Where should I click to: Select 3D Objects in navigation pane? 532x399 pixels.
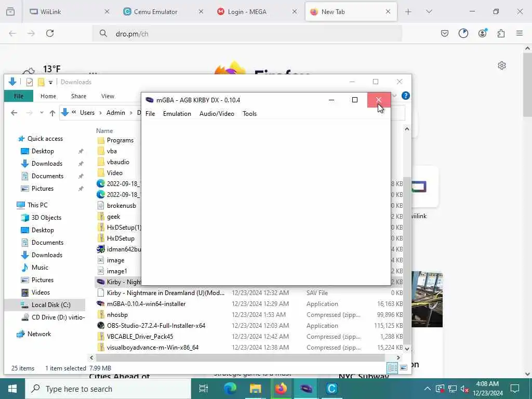click(x=46, y=218)
